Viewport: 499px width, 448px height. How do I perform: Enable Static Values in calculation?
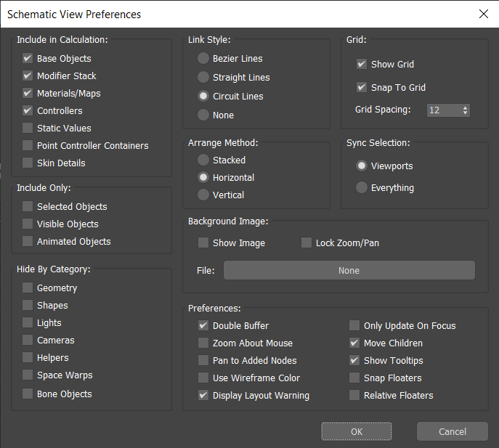click(28, 129)
